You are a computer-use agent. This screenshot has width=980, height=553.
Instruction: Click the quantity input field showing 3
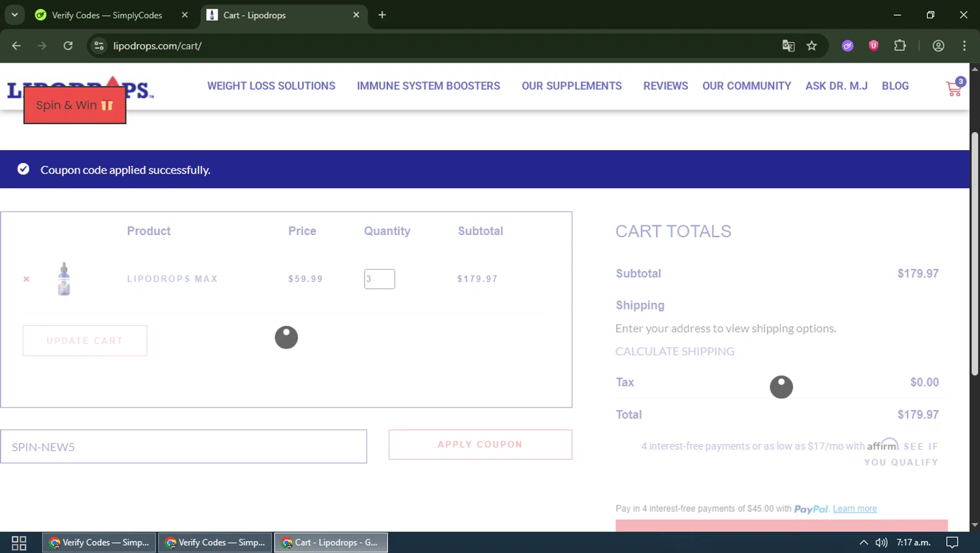pyautogui.click(x=380, y=279)
